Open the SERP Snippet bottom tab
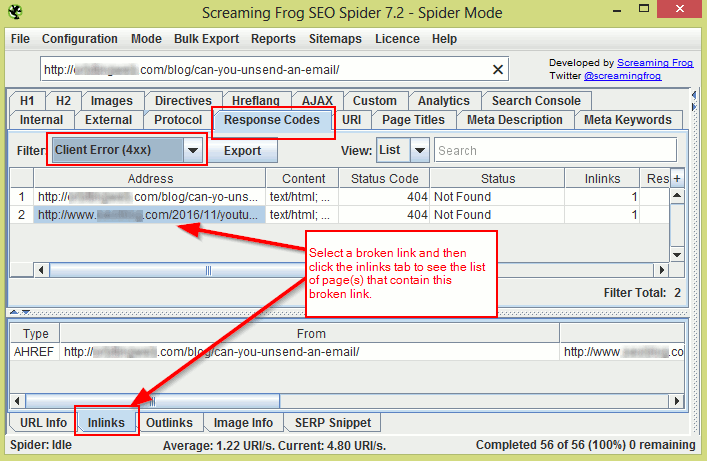707x461 pixels. pyautogui.click(x=333, y=423)
